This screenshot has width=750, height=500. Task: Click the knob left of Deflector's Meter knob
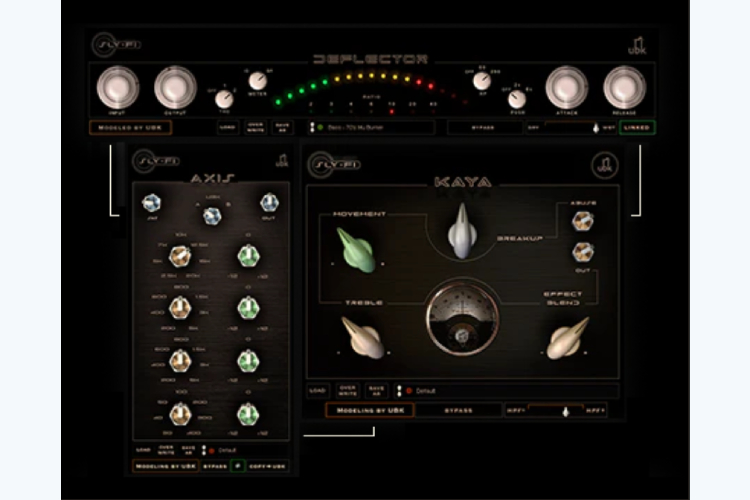224,100
